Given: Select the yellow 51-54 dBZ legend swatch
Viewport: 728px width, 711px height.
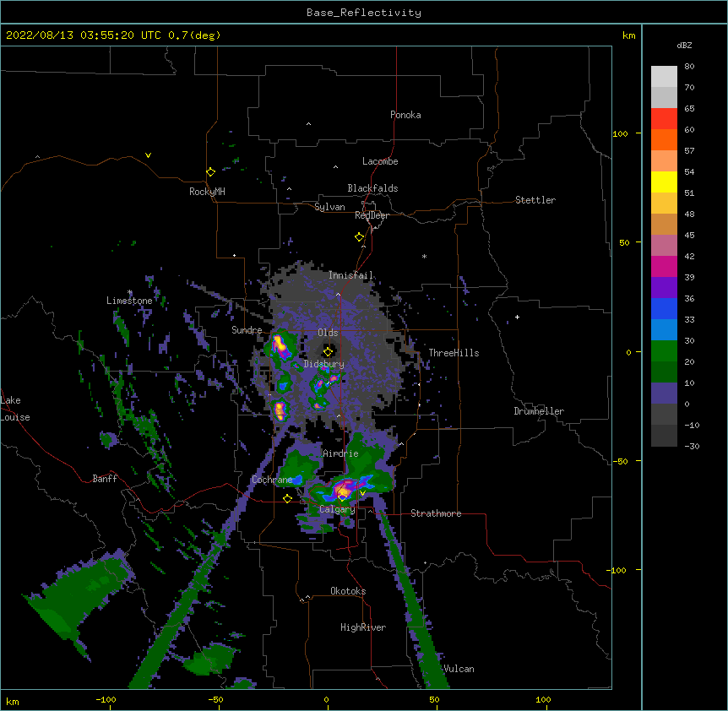Looking at the screenshot, I should [x=664, y=182].
